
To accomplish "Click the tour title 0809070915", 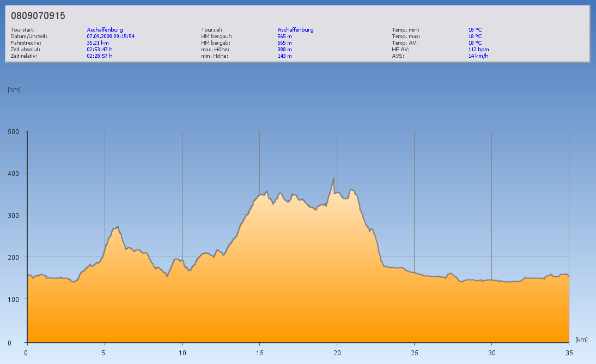I will [38, 16].
